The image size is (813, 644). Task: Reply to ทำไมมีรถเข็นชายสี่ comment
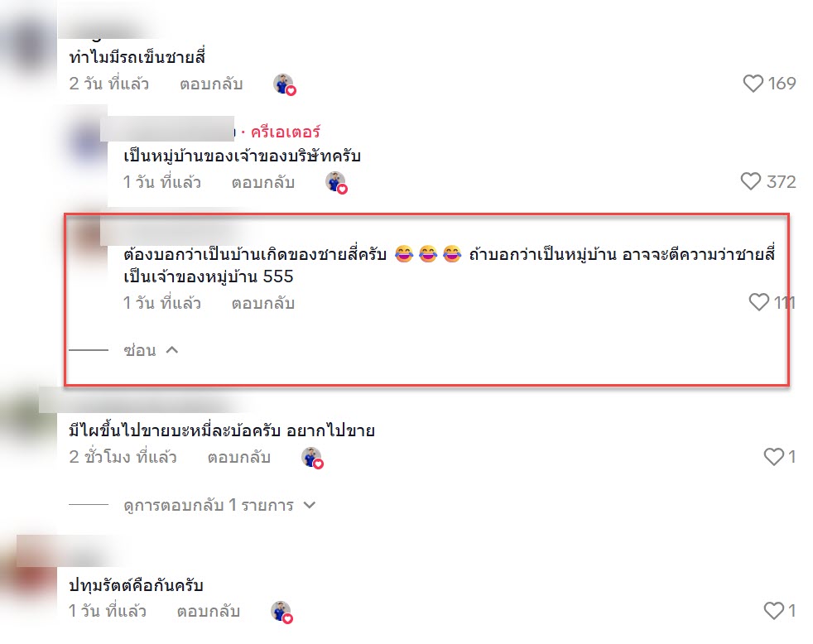(x=211, y=84)
